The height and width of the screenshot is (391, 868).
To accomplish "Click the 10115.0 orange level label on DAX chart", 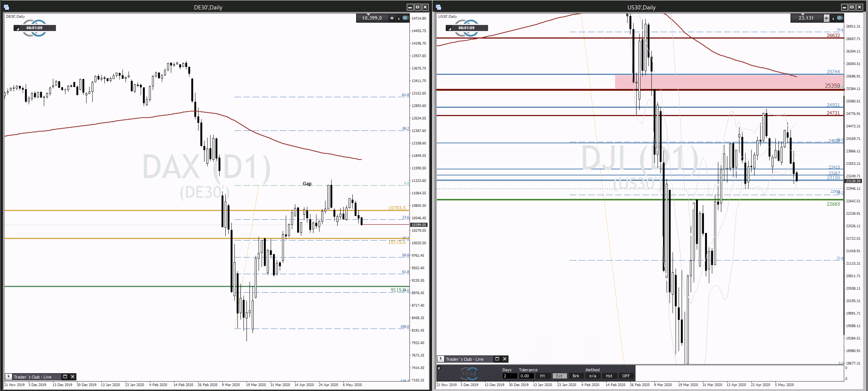I will [397, 242].
